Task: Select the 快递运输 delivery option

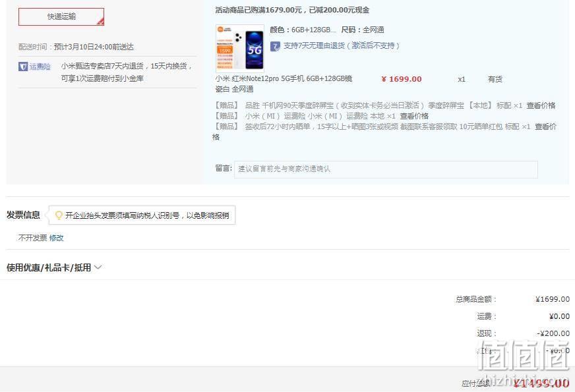Action: [x=61, y=16]
